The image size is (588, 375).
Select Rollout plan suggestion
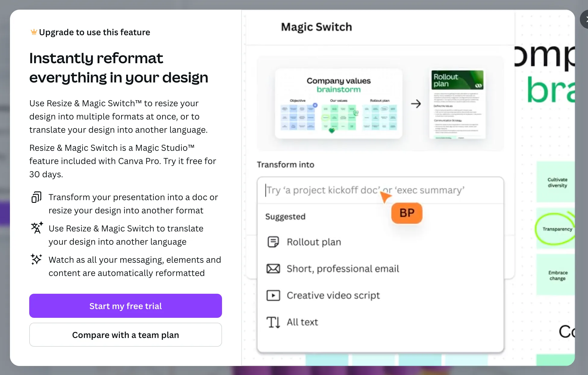[x=380, y=242]
